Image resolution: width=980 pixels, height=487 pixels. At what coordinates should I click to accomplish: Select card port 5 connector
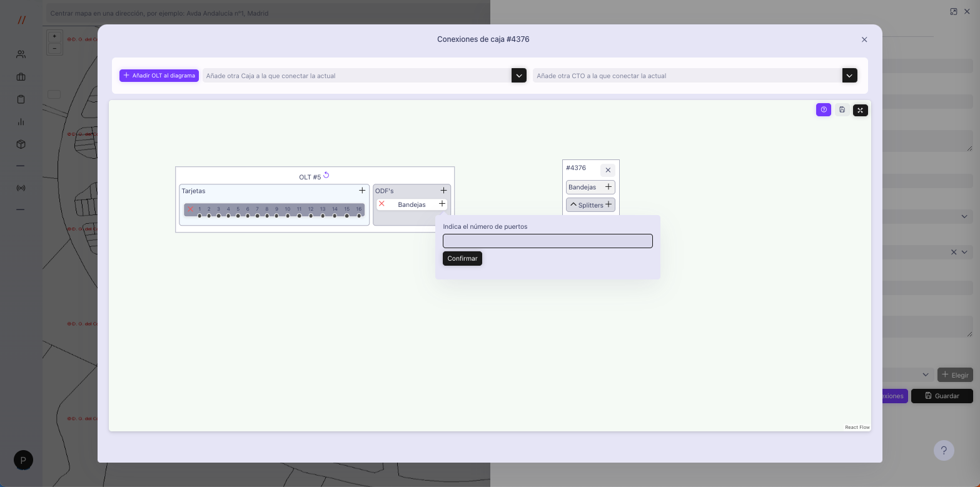(238, 216)
